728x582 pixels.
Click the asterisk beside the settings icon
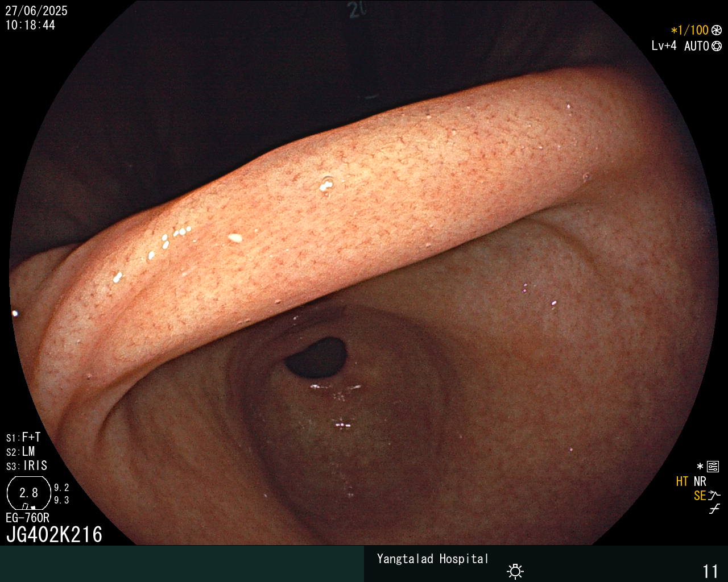700,467
